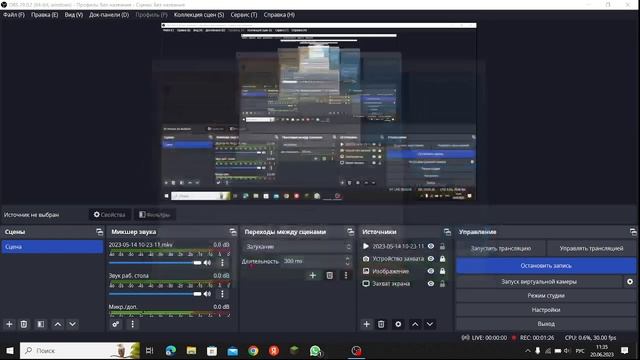
Task: Move source down arrow in Источники panel
Action: tap(430, 324)
